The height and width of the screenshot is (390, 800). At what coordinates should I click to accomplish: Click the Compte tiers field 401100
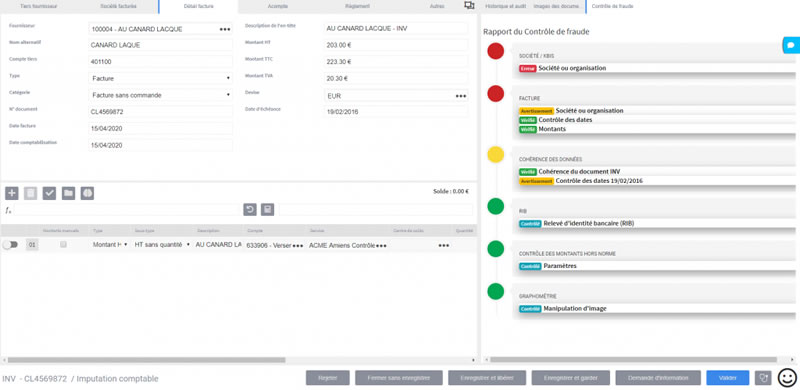click(x=160, y=62)
